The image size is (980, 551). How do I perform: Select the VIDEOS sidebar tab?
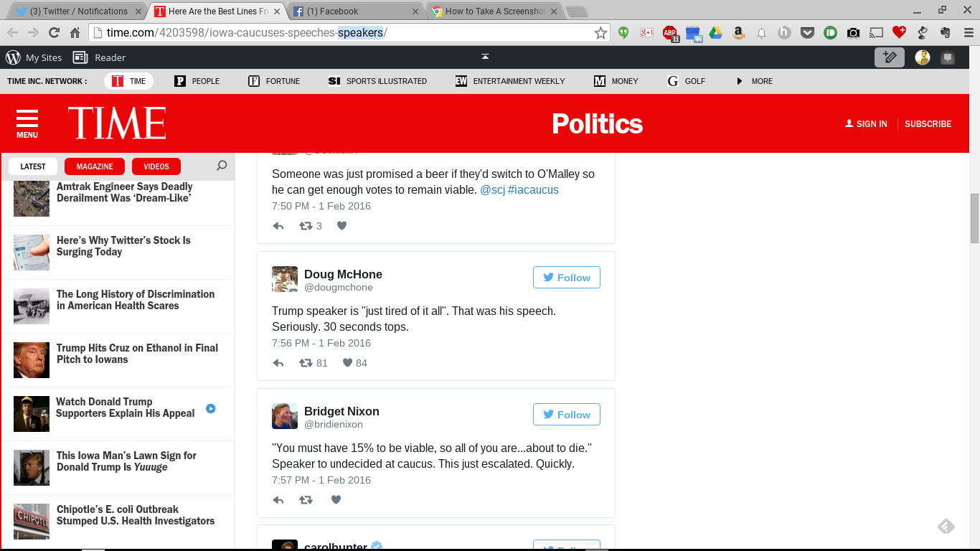[x=156, y=166]
